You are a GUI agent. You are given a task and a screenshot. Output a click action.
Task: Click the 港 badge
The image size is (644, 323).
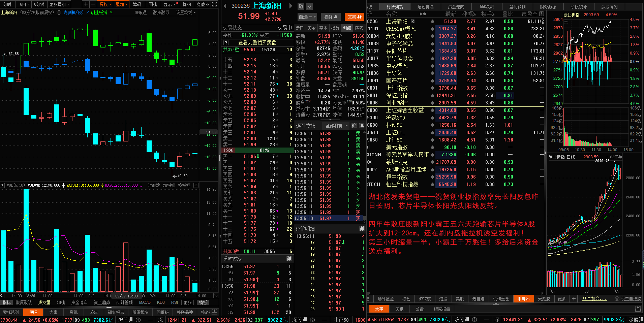(309, 6)
